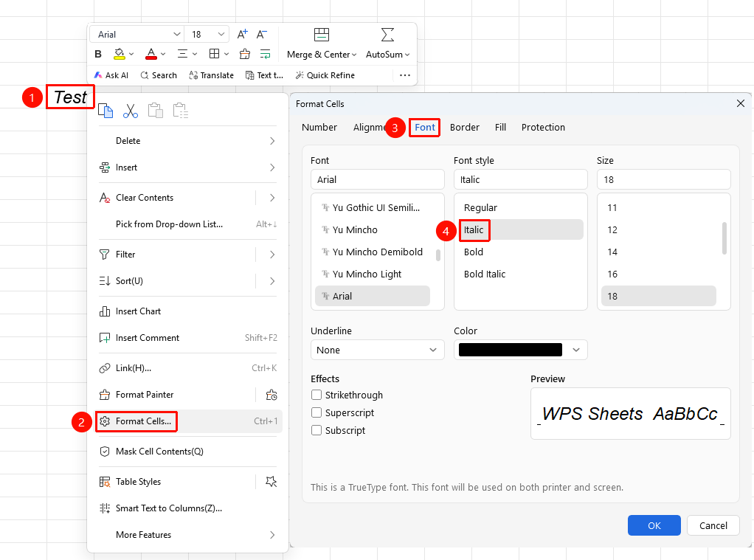Click the wrap text icon
This screenshot has width=754, height=560.
point(265,54)
